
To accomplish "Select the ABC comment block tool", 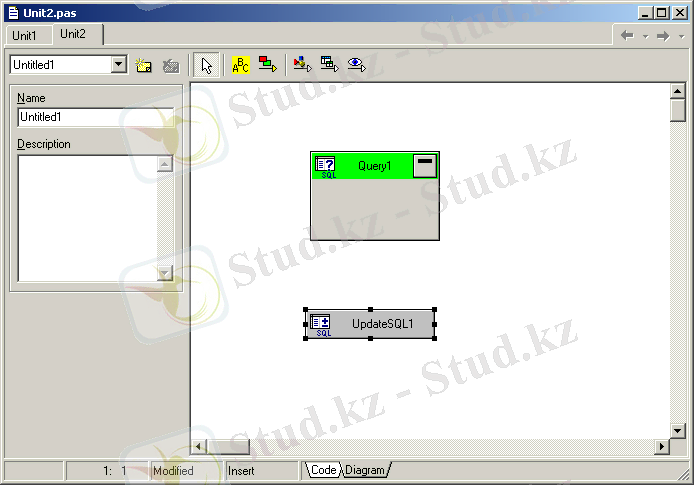I will click(241, 65).
